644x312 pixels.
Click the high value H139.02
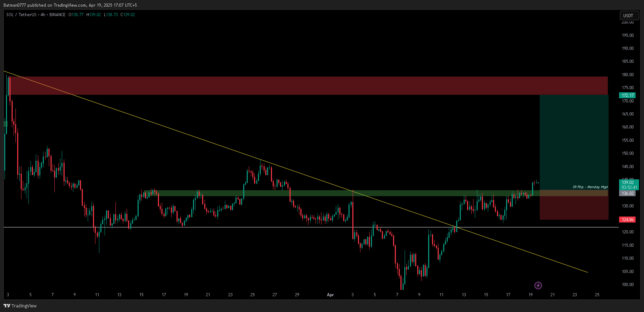pyautogui.click(x=94, y=15)
